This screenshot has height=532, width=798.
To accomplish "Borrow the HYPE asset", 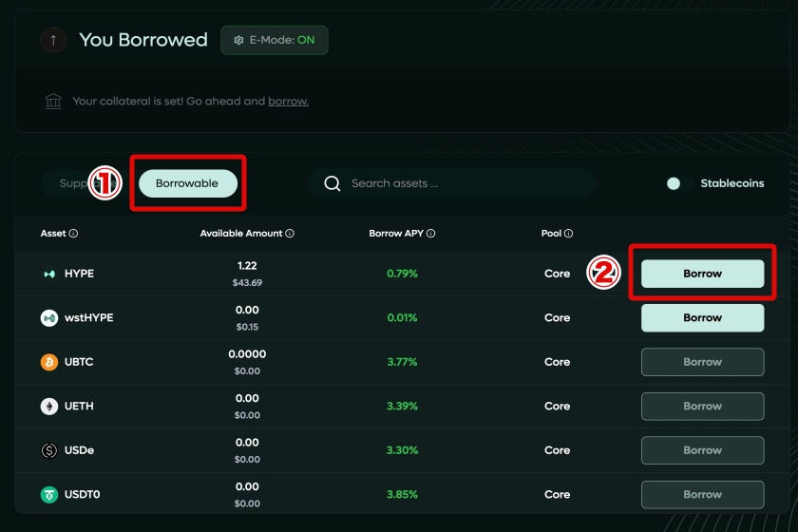I will point(702,274).
